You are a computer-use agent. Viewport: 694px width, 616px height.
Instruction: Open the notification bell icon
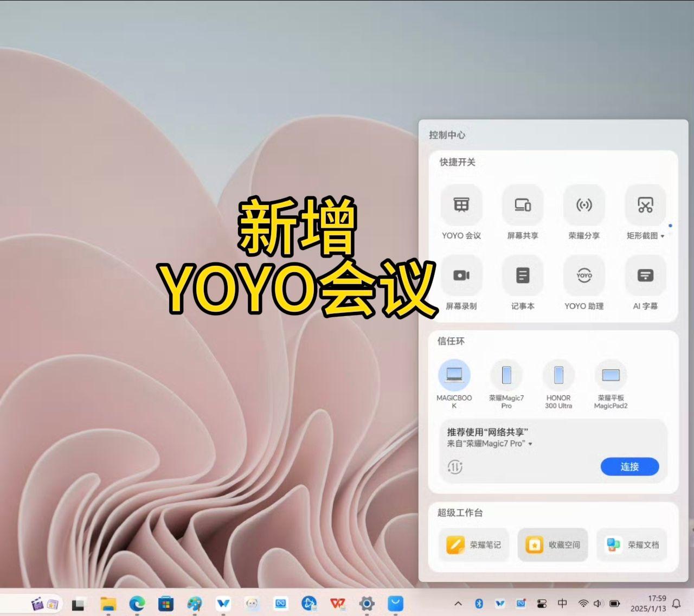[x=677, y=604]
